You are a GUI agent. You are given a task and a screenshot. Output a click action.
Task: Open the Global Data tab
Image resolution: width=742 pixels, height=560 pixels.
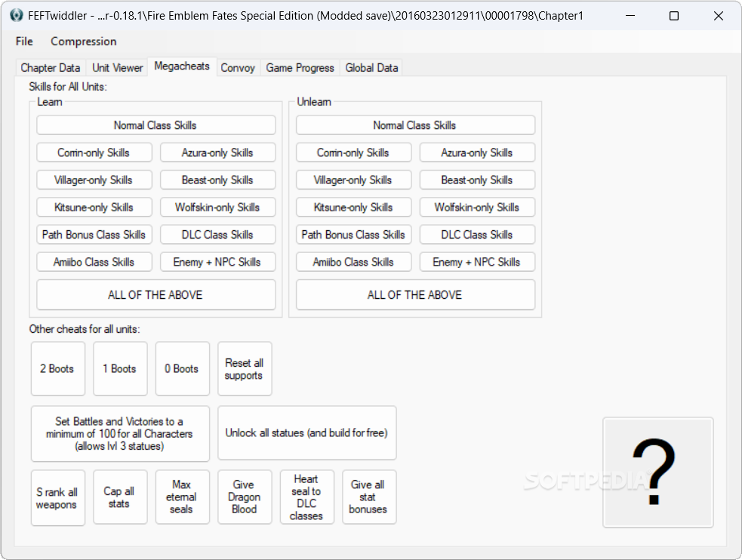pyautogui.click(x=371, y=68)
